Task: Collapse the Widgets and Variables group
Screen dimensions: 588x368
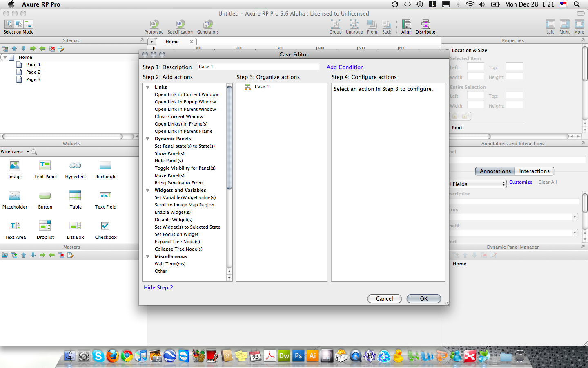Action: (148, 191)
